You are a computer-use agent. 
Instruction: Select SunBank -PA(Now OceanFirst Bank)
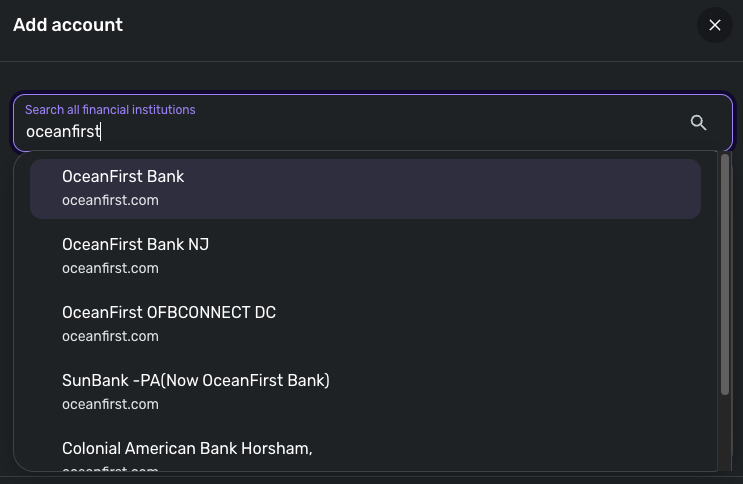coord(195,381)
